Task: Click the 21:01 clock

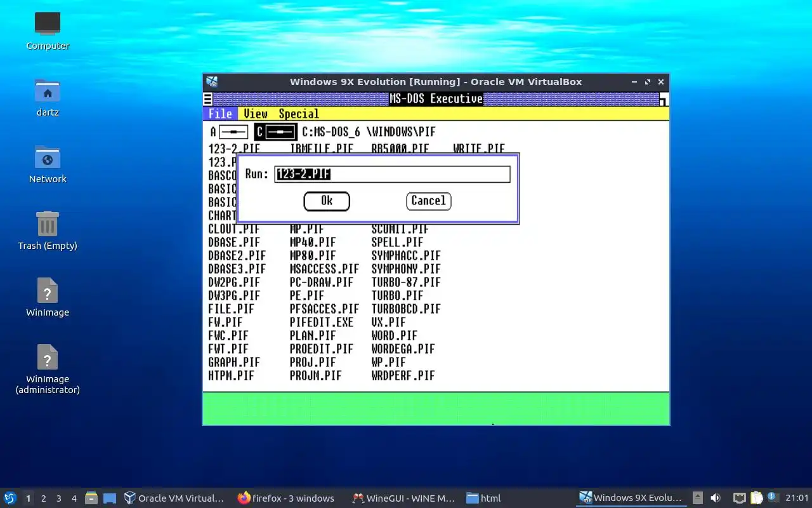Action: click(x=797, y=498)
